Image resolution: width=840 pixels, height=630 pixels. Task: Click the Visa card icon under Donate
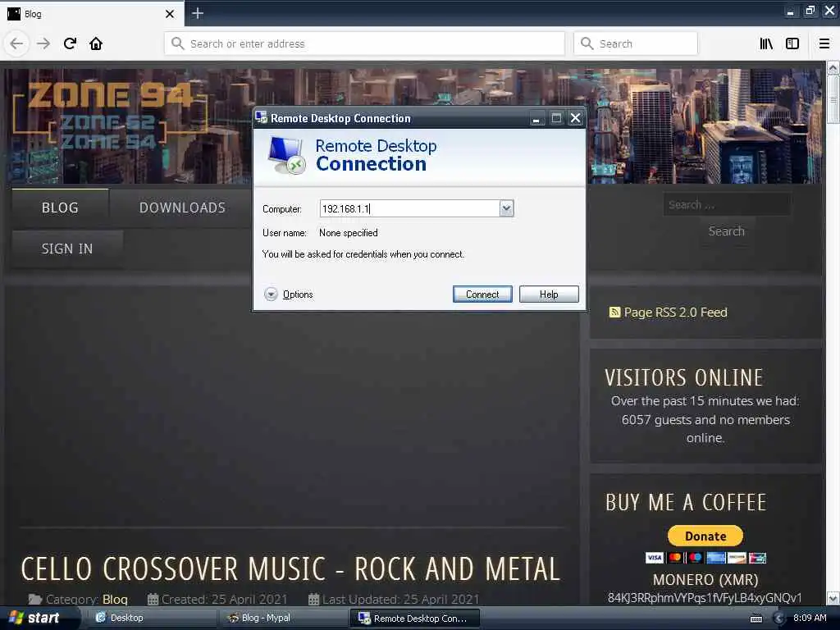tap(654, 558)
